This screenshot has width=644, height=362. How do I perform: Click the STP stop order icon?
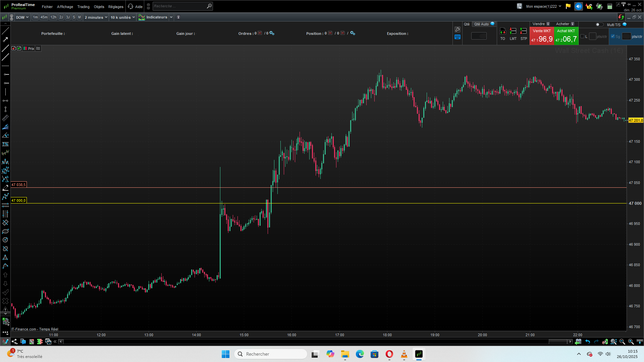[523, 31]
